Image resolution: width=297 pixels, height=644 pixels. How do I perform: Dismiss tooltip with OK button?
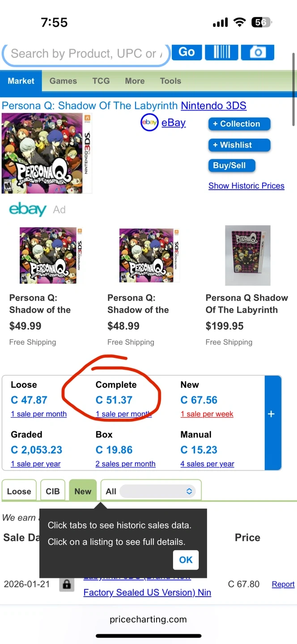tap(186, 559)
